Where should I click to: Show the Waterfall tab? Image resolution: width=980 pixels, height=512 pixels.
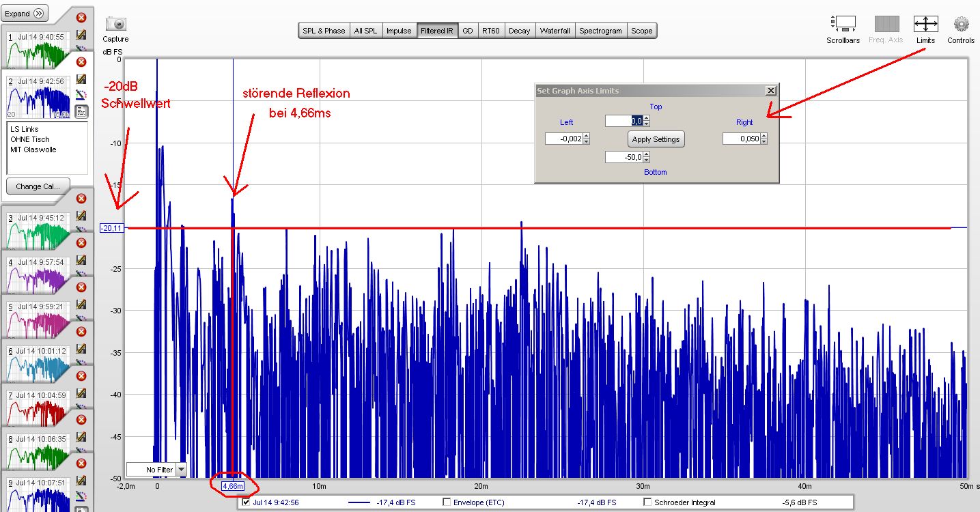click(555, 31)
